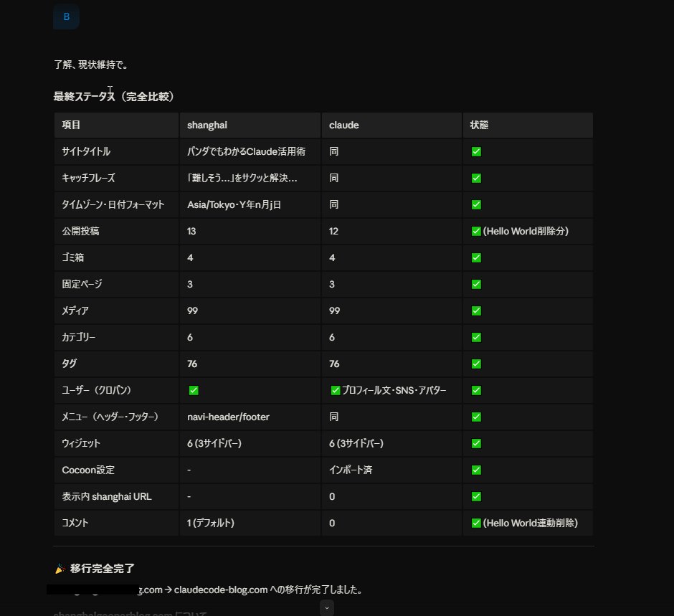Click the status check mark in タイムゾーン row

476,204
